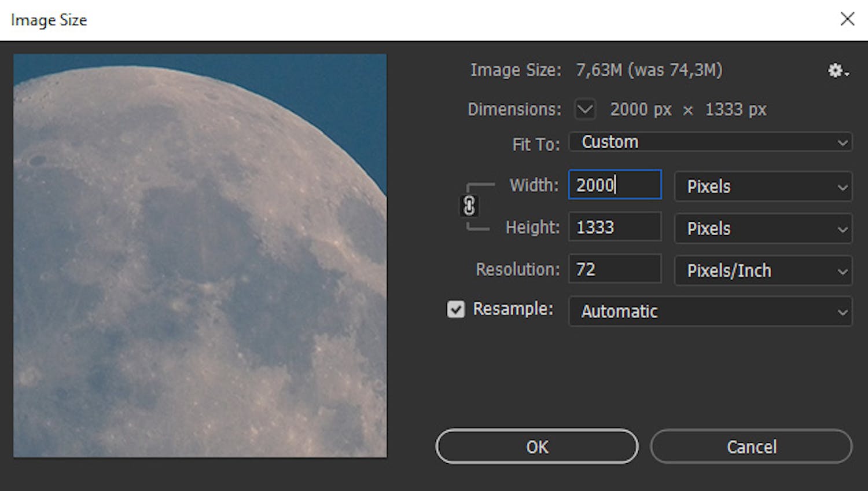Confirm resize by clicking OK

pos(536,446)
